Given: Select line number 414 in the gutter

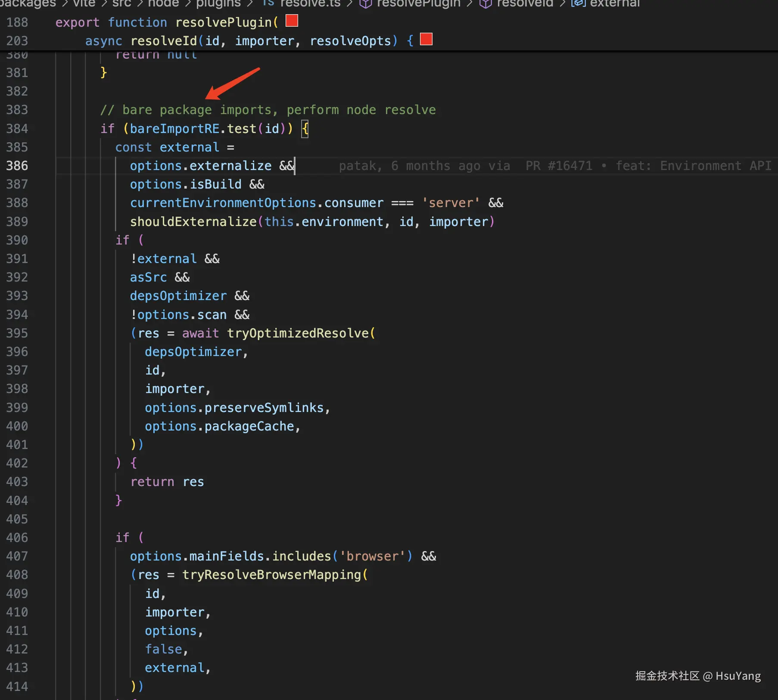Looking at the screenshot, I should (17, 686).
